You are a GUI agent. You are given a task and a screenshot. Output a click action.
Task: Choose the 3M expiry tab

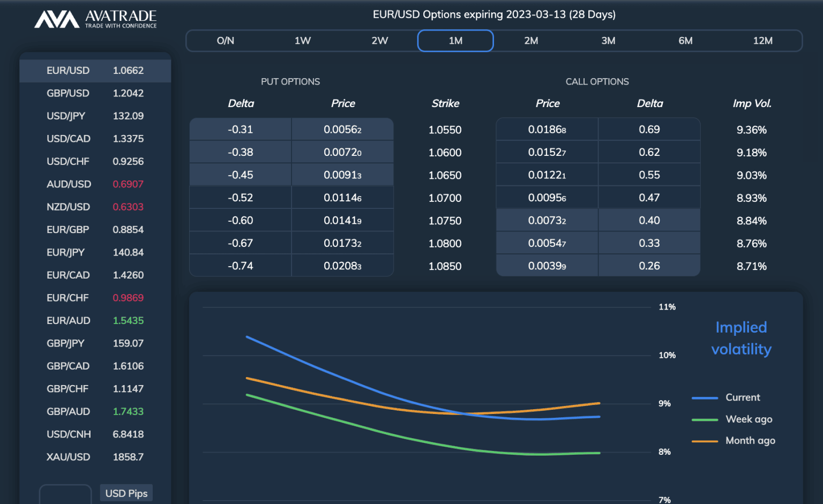click(608, 41)
